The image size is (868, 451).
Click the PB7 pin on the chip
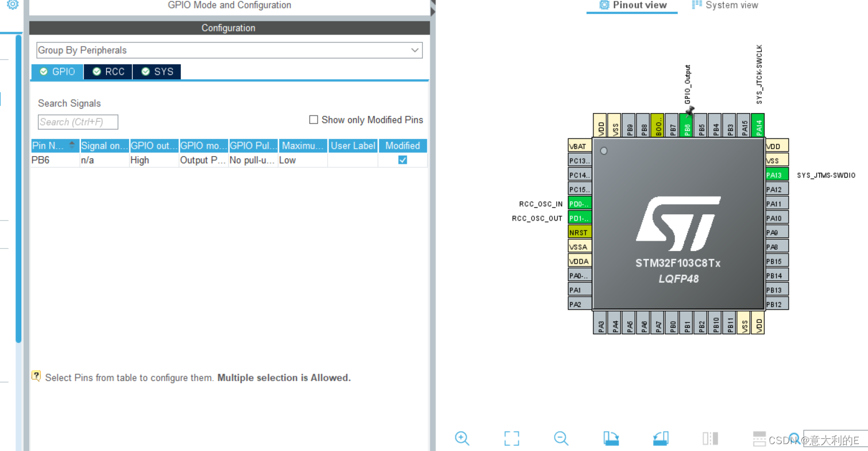point(672,125)
